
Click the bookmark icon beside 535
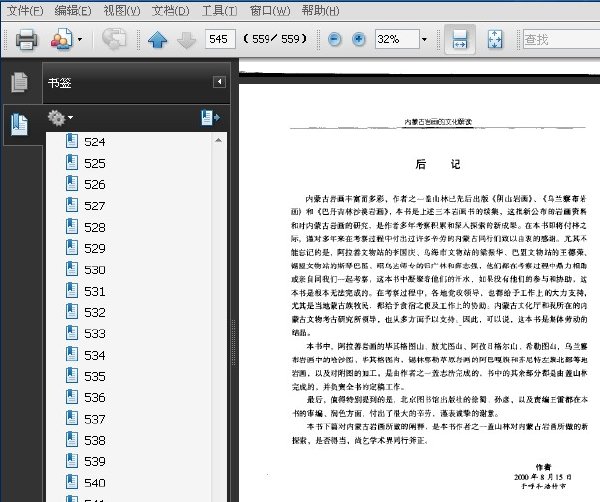(72, 375)
